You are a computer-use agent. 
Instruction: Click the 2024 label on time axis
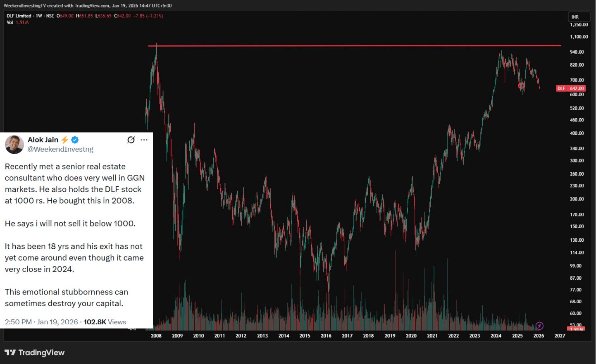pyautogui.click(x=496, y=336)
